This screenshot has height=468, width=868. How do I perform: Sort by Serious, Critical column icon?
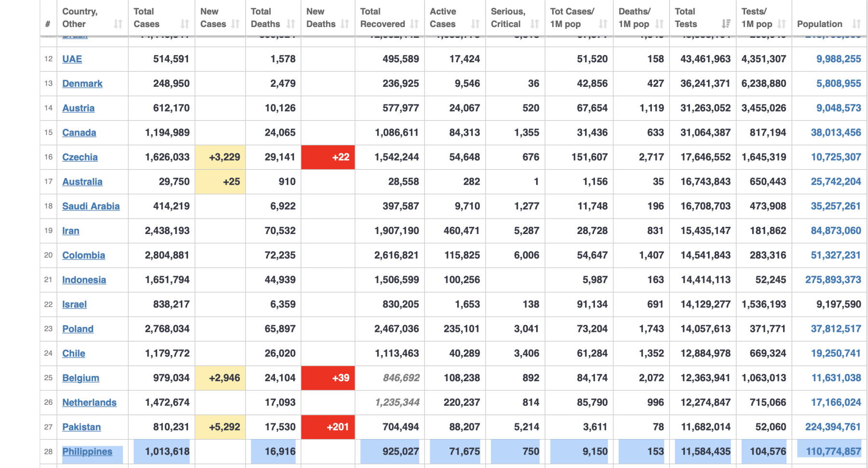(534, 24)
